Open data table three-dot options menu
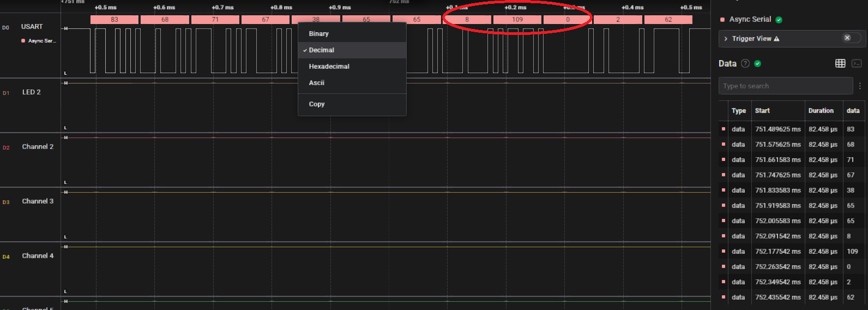The image size is (868, 310). [x=860, y=86]
